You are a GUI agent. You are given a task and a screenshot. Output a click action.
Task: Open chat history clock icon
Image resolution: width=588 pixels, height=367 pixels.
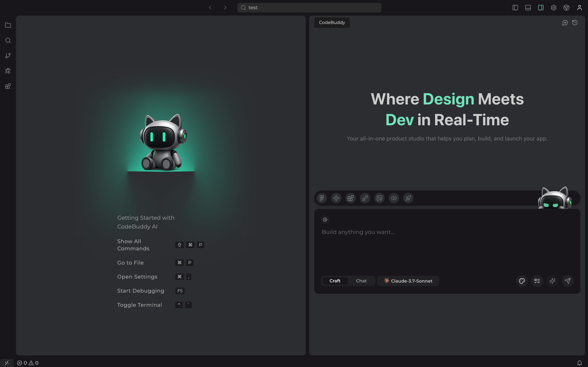point(575,23)
